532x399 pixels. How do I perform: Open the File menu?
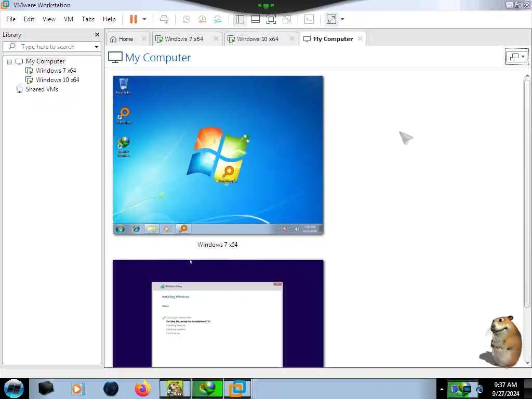(11, 19)
